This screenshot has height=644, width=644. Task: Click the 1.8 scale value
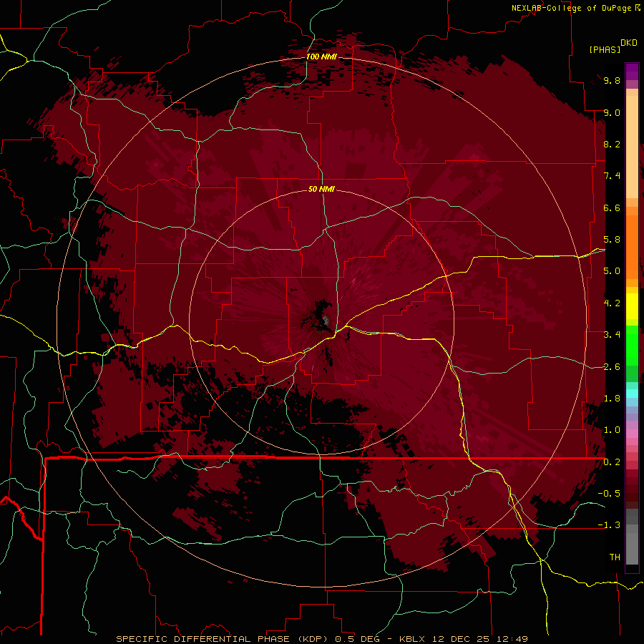tap(612, 399)
